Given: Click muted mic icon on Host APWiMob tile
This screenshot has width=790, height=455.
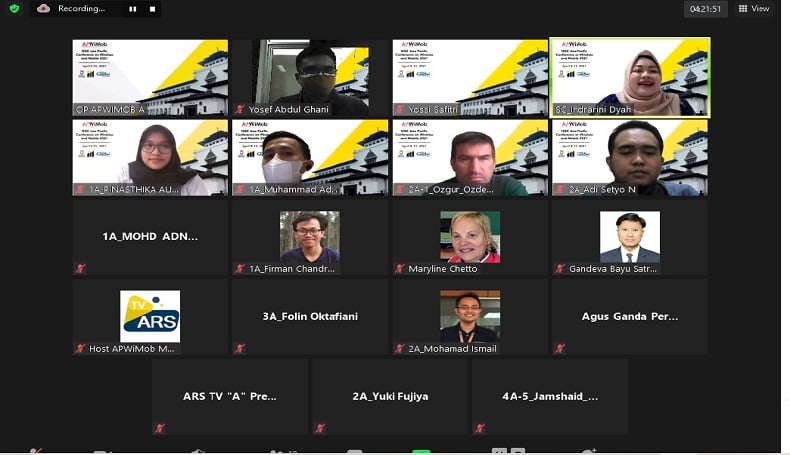Looking at the screenshot, I should [x=80, y=348].
